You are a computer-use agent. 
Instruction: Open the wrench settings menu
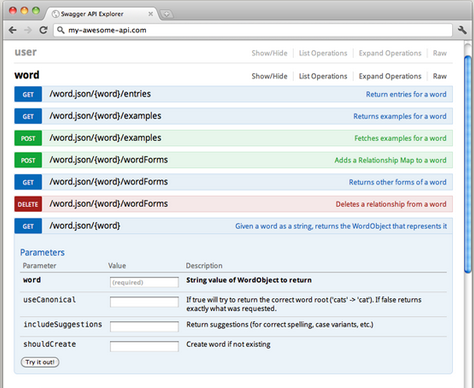(x=462, y=30)
